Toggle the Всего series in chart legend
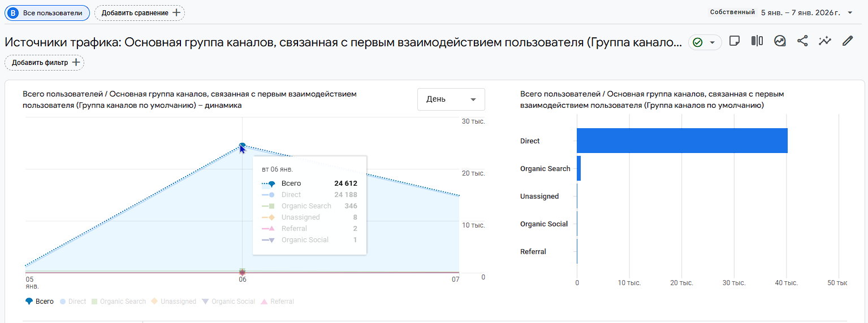868x323 pixels. 40,302
